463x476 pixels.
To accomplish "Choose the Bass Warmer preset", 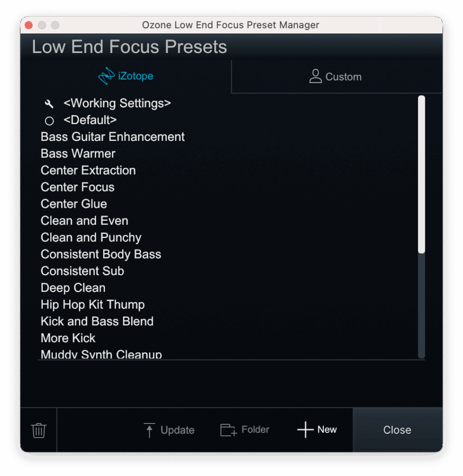I will click(78, 153).
